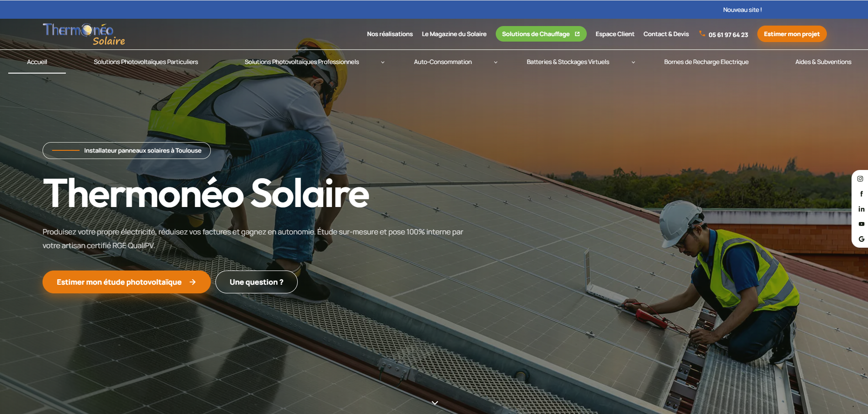This screenshot has width=868, height=414.
Task: Open the YouTube social icon
Action: click(x=861, y=224)
